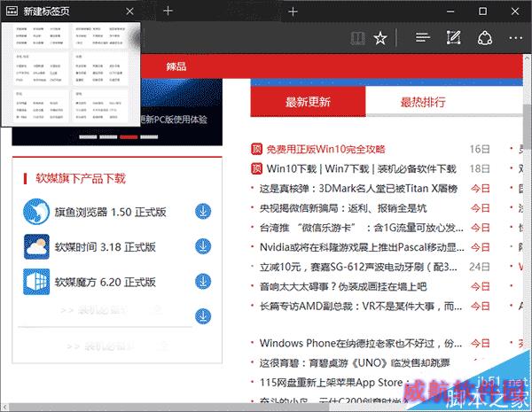Image resolution: width=532 pixels, height=412 pixels.
Task: Switch to the 最新更新 tab
Action: pos(308,101)
